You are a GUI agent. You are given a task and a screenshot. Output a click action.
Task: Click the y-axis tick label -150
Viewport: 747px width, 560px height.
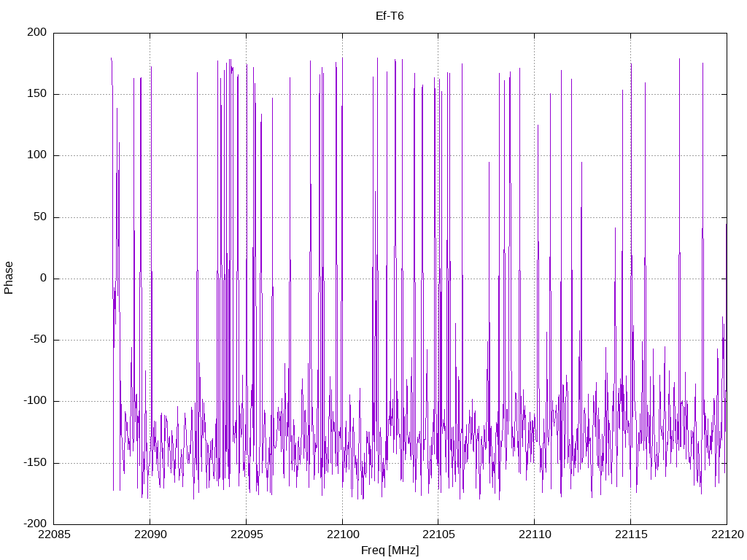point(35,462)
